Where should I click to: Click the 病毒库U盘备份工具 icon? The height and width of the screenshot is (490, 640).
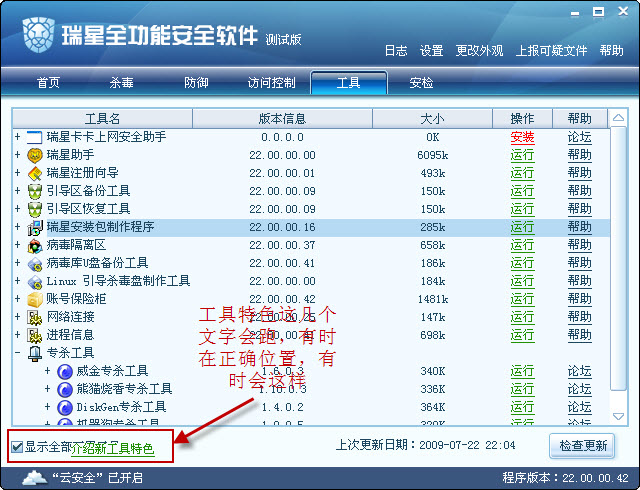(x=35, y=264)
